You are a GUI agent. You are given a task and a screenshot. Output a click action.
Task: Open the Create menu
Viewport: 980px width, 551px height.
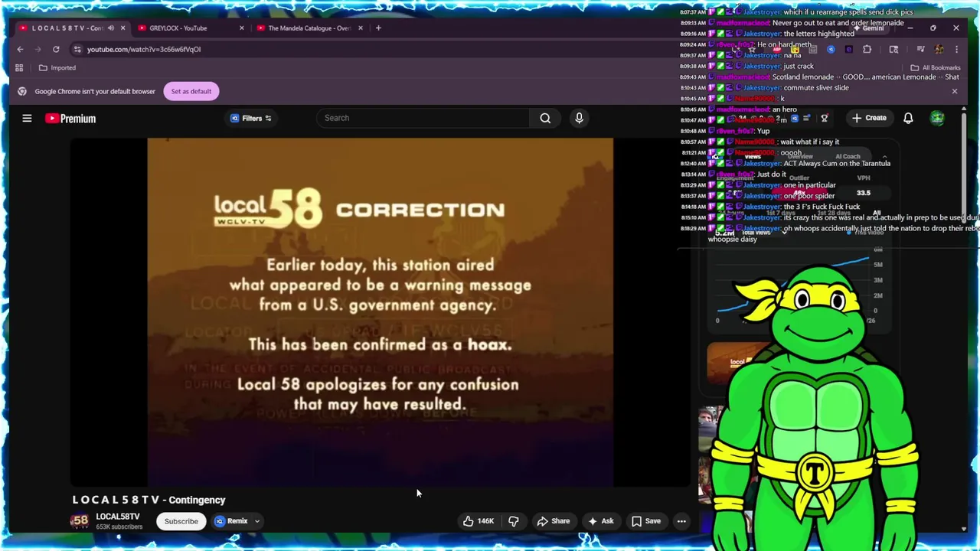pyautogui.click(x=869, y=118)
